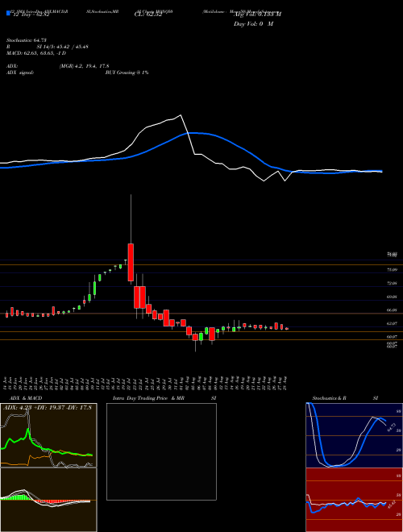
Task: Select the '12 Day : 62.82' SMA readout
Action: (x=30, y=15)
